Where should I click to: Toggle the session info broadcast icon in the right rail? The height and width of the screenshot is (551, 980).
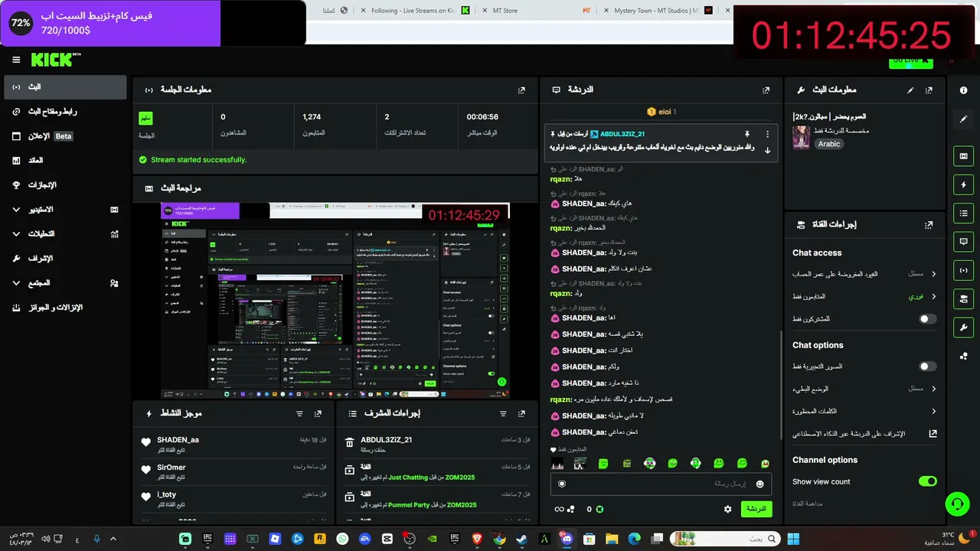[x=963, y=270]
